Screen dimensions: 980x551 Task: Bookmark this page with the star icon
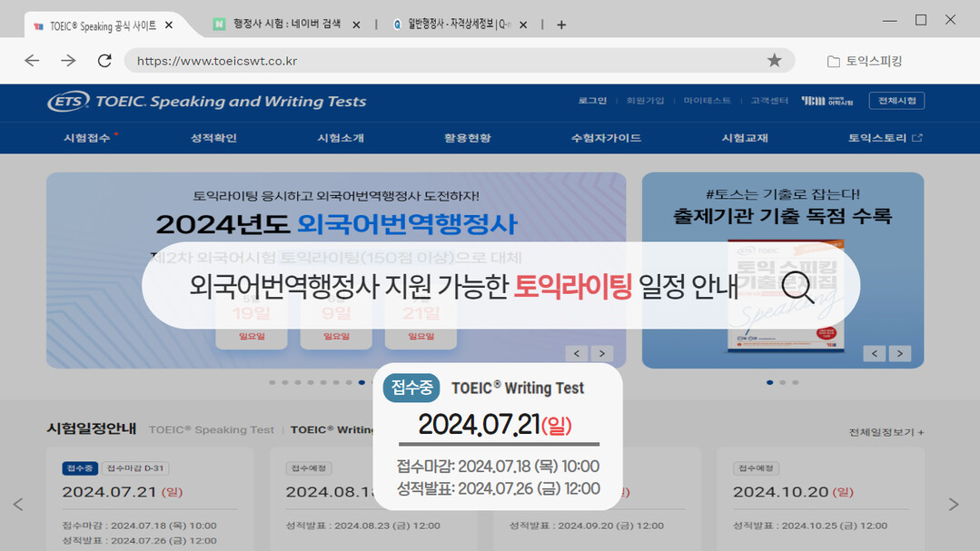click(774, 61)
